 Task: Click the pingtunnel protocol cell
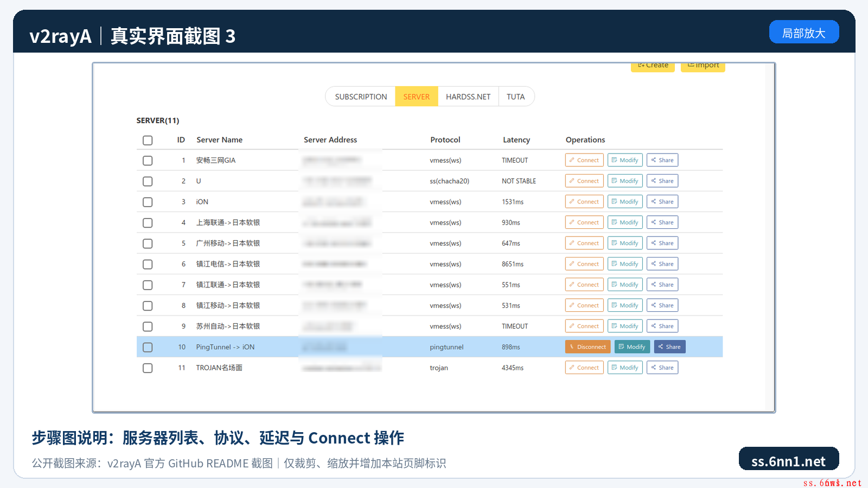click(446, 347)
